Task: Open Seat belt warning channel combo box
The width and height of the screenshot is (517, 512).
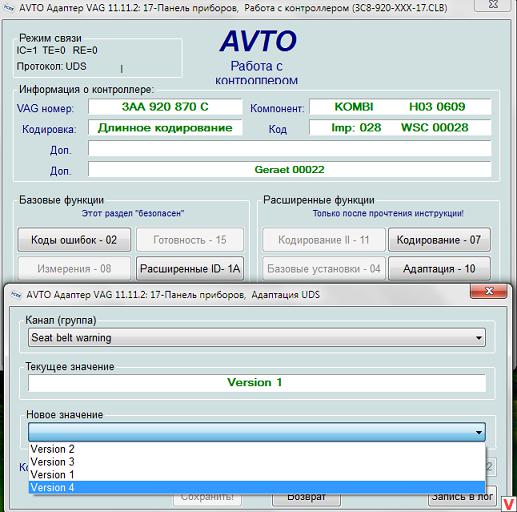Action: click(257, 338)
